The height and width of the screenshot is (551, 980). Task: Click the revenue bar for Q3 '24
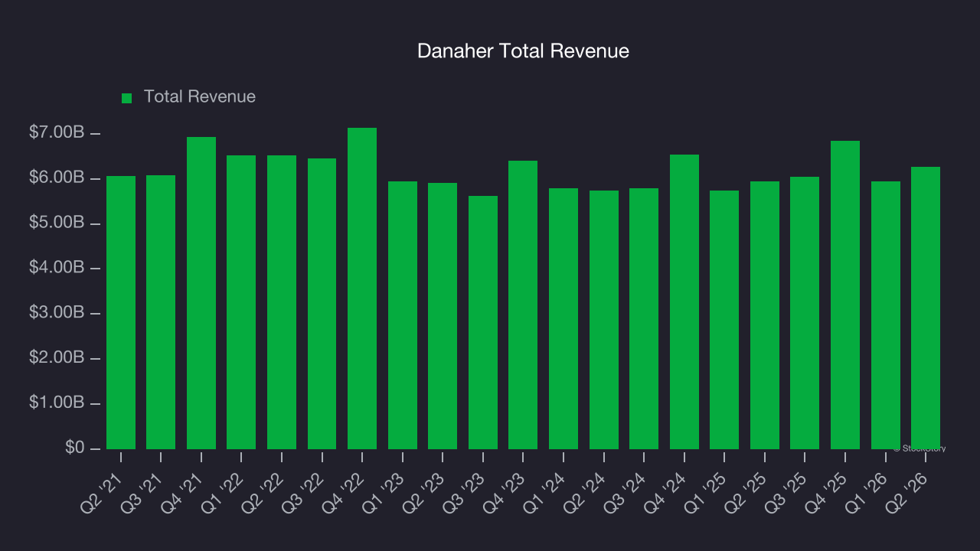(644, 318)
